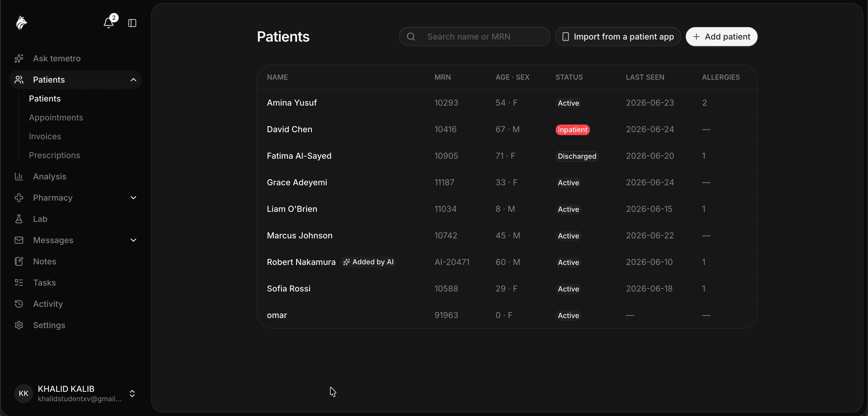Click the MRN column header

click(x=443, y=77)
